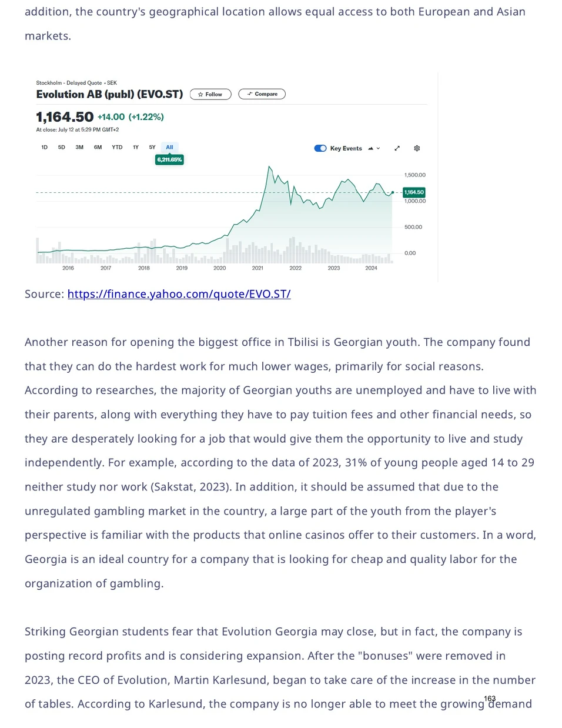562x728 pixels.
Task: Click the 6,211.65% return badge
Action: [x=169, y=160]
